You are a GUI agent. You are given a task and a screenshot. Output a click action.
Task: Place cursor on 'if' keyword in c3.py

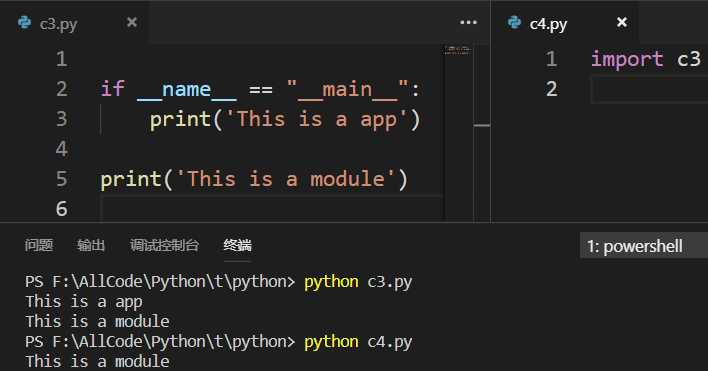[112, 88]
